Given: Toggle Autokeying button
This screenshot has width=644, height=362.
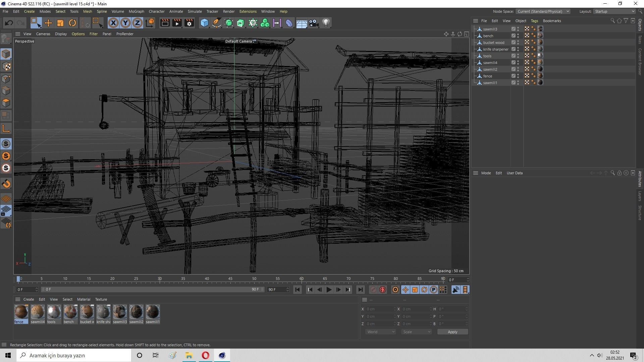Looking at the screenshot, I should point(383,290).
